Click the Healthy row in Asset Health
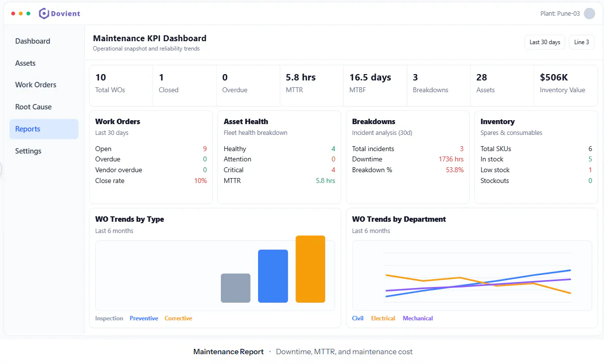The image size is (604, 364). [x=280, y=149]
